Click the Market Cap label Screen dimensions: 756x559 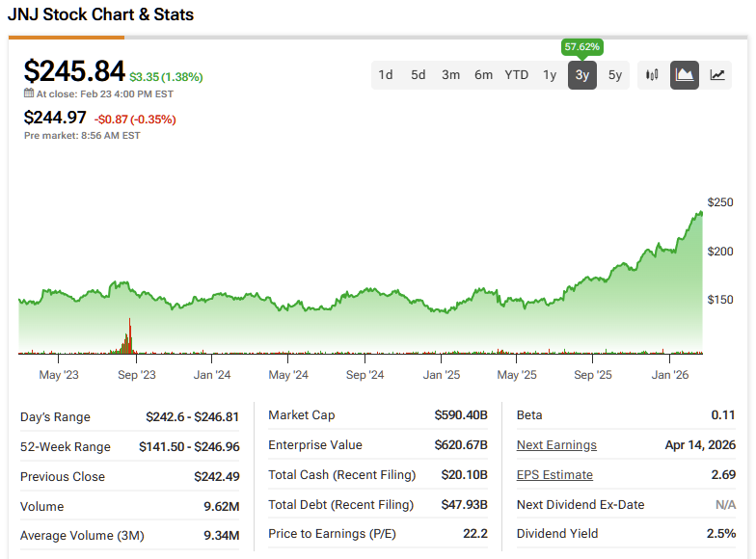(301, 414)
